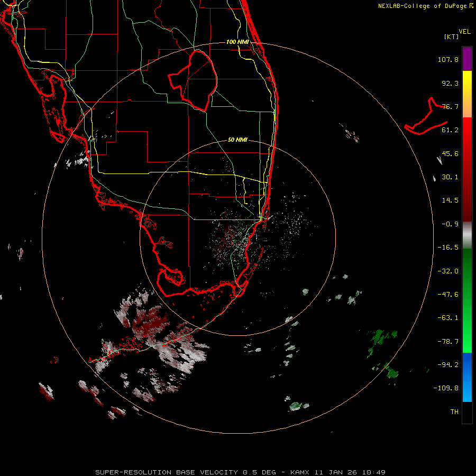Click the 14.5 velocity scale value
476x476 pixels.
[x=450, y=200]
